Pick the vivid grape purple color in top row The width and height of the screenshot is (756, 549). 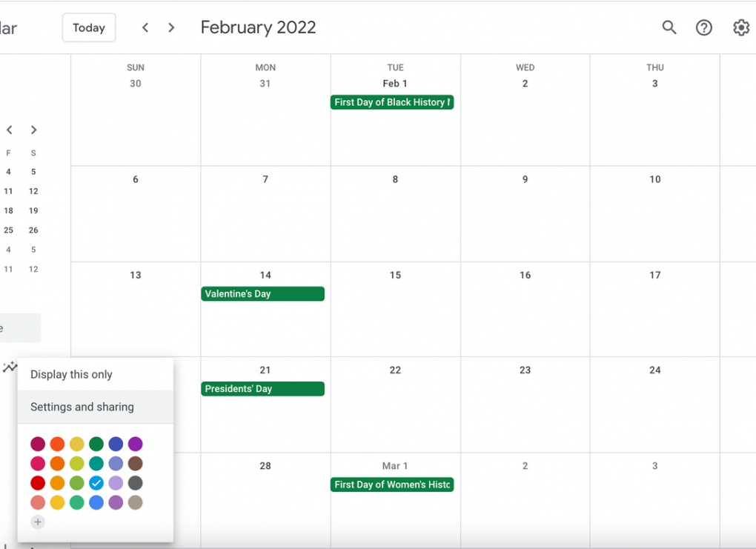136,444
